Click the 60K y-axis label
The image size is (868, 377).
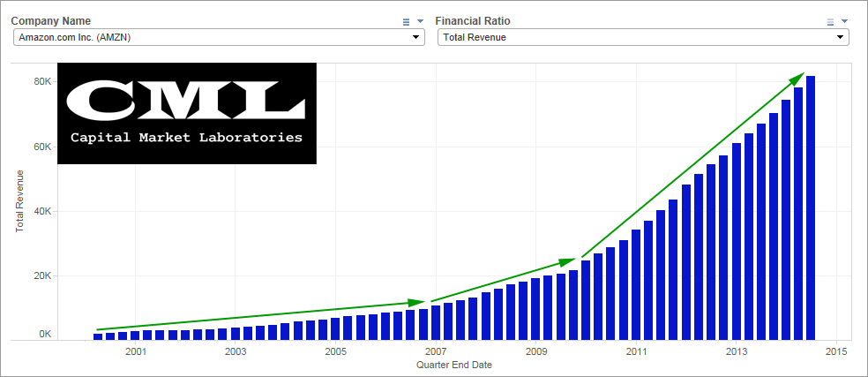pyautogui.click(x=44, y=147)
